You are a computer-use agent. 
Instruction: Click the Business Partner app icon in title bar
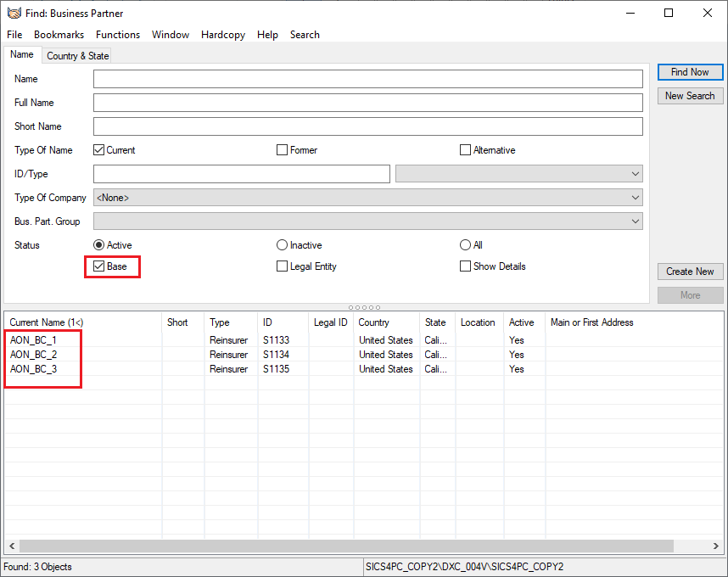[14, 13]
